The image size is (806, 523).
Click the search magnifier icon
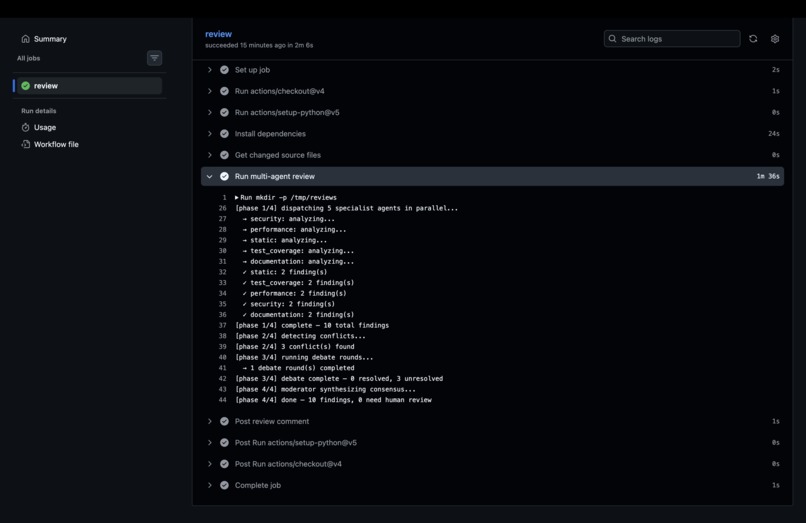(612, 39)
